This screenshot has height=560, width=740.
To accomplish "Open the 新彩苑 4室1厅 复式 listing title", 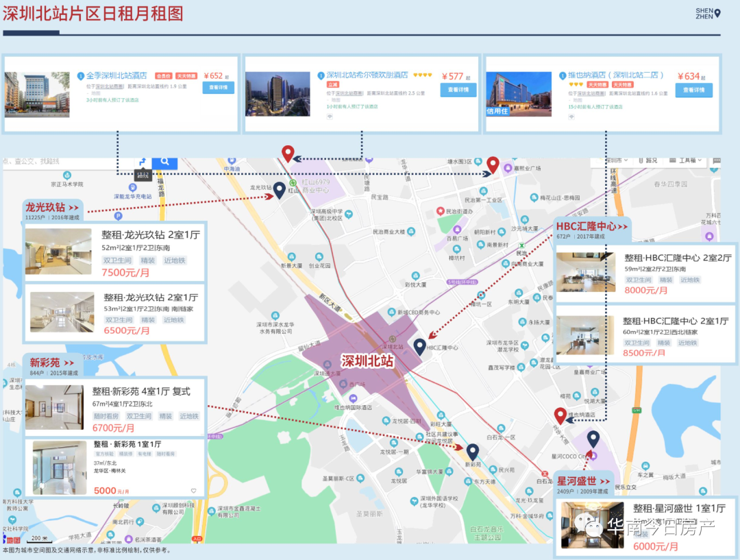I will [141, 391].
